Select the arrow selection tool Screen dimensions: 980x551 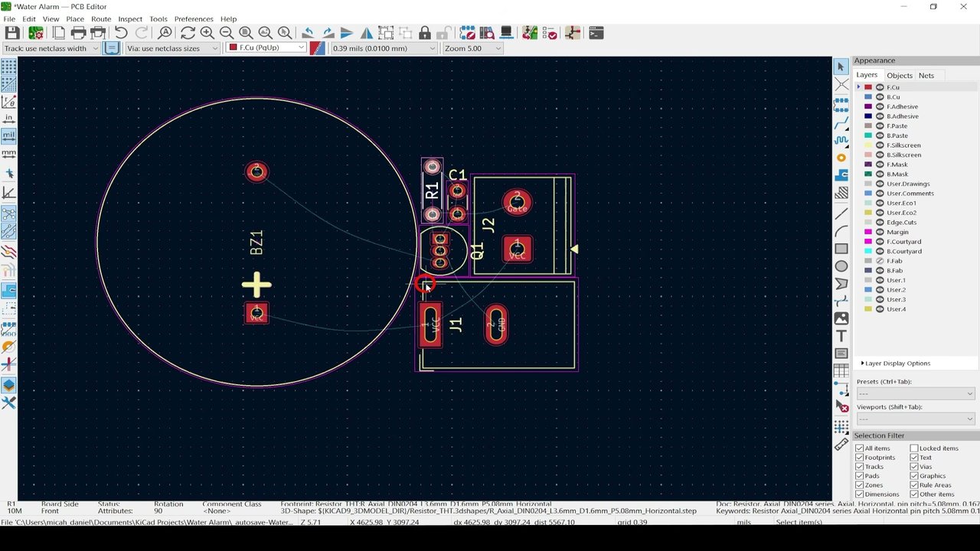tap(841, 67)
